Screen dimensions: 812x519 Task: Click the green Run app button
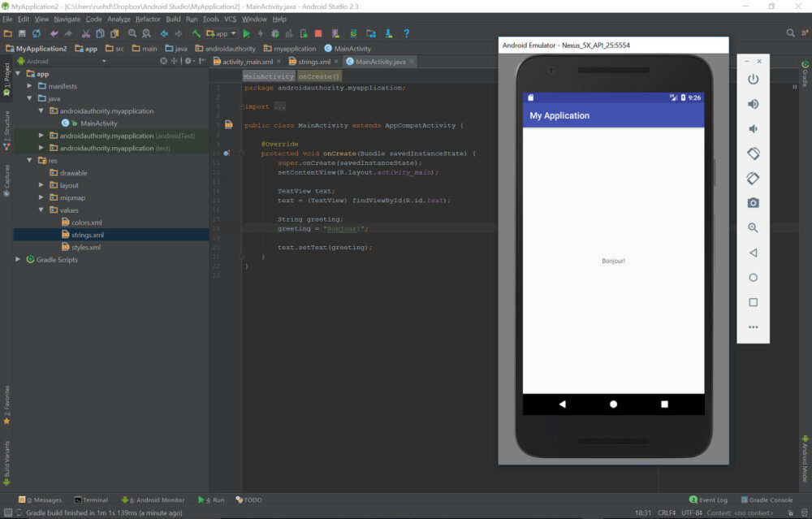pos(247,34)
